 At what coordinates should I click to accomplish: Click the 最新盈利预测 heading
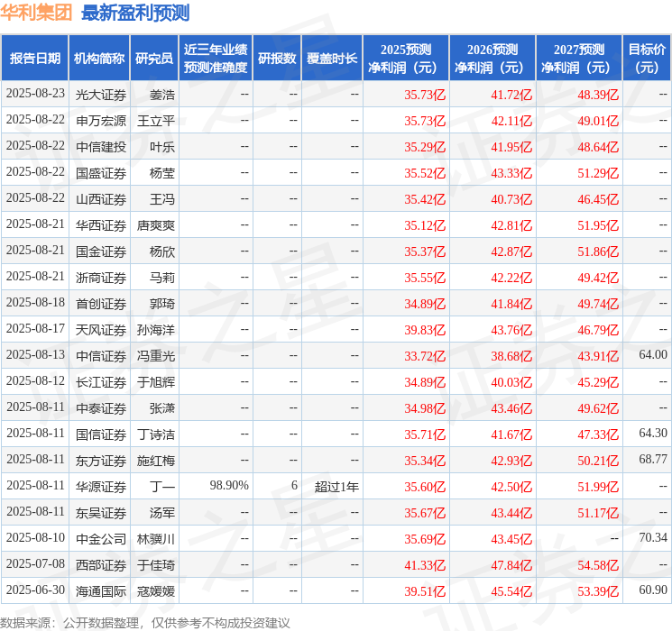click(x=135, y=13)
